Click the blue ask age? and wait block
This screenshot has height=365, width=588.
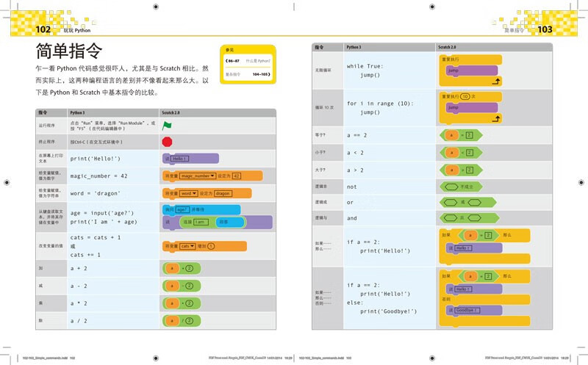tap(201, 209)
